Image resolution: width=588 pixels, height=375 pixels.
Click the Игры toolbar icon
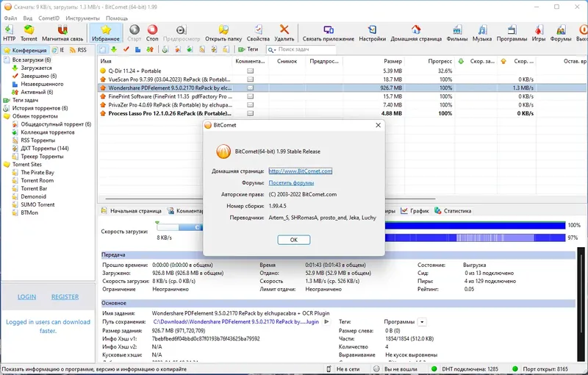click(x=539, y=29)
